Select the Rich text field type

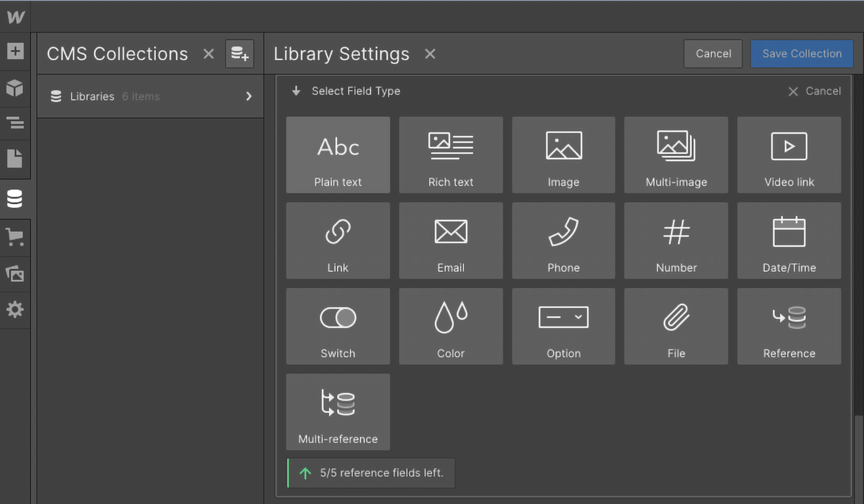click(x=450, y=155)
